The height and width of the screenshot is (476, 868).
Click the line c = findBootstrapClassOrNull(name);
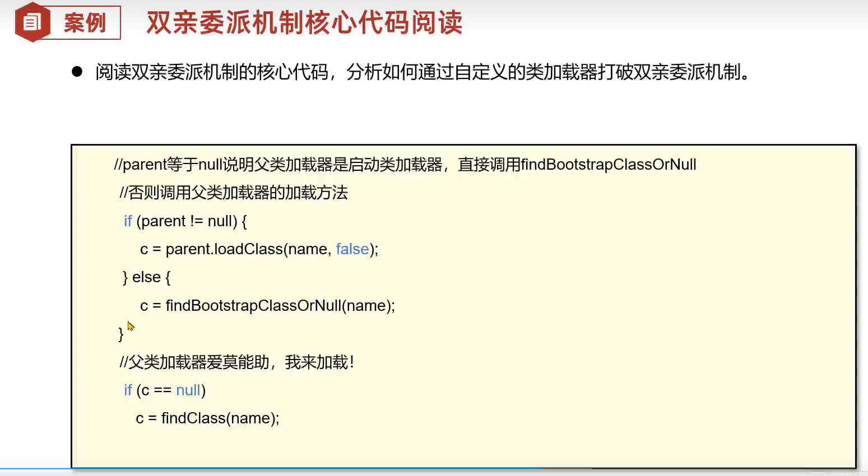pos(267,306)
